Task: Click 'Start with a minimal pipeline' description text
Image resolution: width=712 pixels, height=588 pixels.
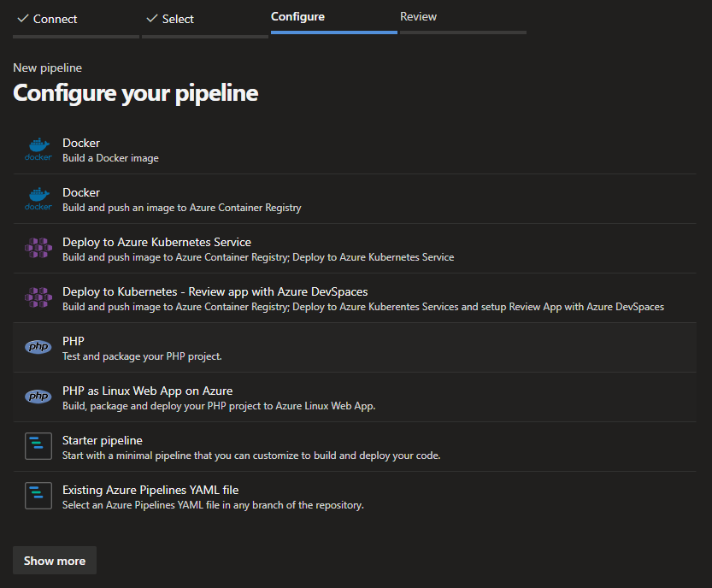Action: click(251, 456)
